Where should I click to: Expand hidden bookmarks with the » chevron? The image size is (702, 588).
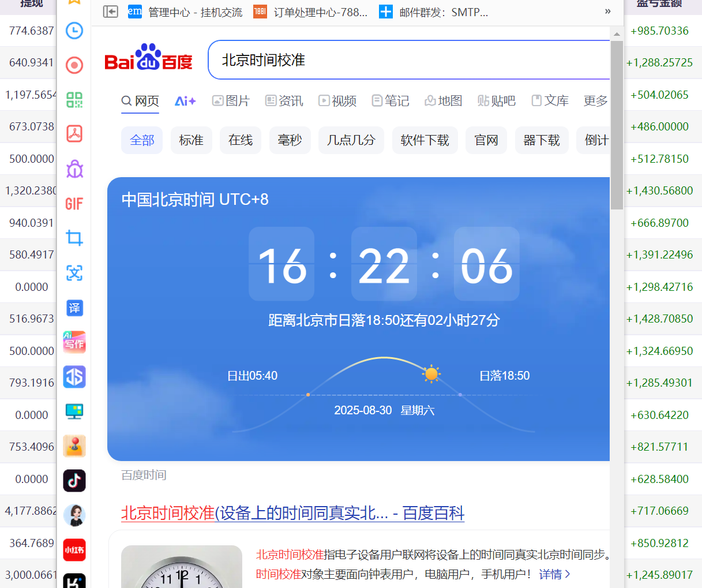coord(607,12)
